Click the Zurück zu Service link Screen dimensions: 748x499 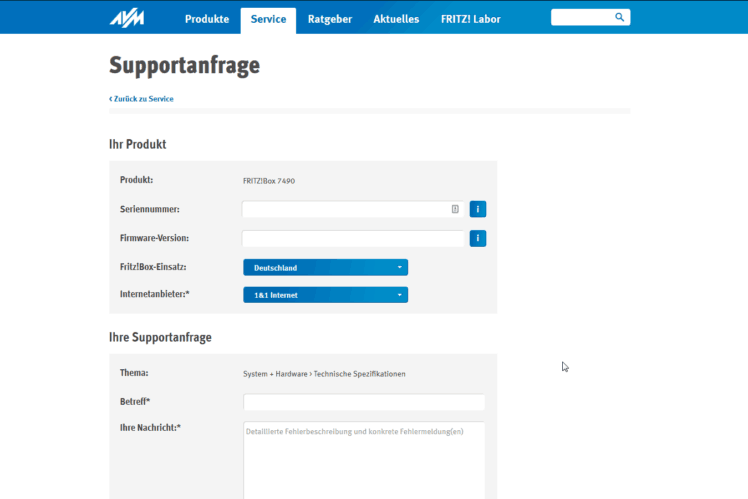[x=141, y=99]
